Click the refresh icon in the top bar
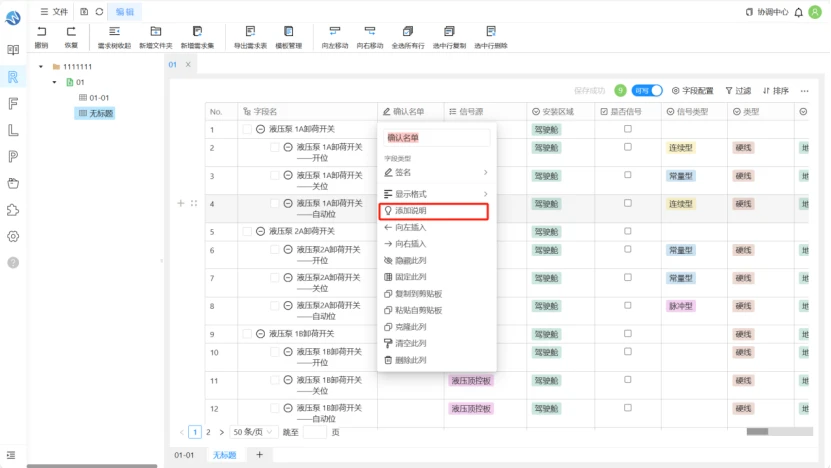Image resolution: width=831 pixels, height=468 pixels. coord(99,12)
